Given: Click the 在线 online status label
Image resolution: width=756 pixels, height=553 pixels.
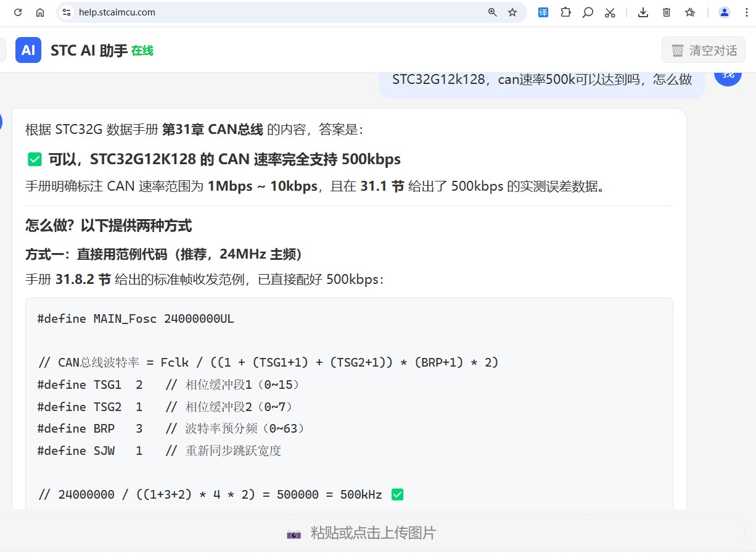Looking at the screenshot, I should click(142, 51).
